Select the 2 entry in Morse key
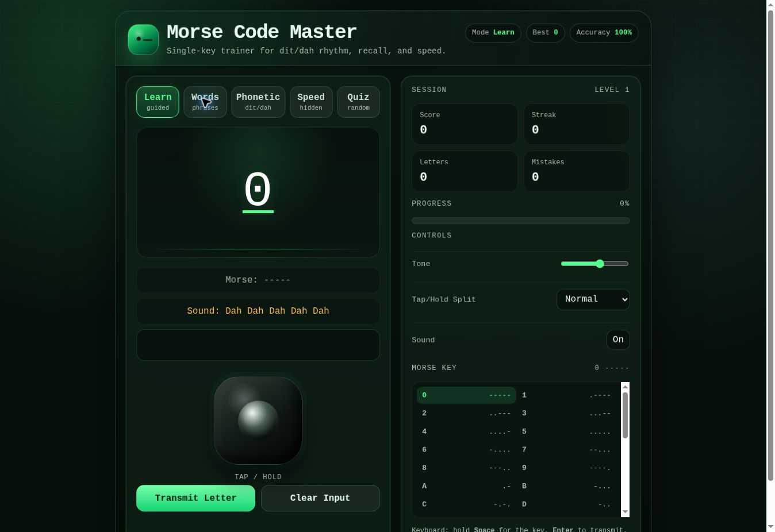Screen dimensions: 775x532 click(466, 413)
